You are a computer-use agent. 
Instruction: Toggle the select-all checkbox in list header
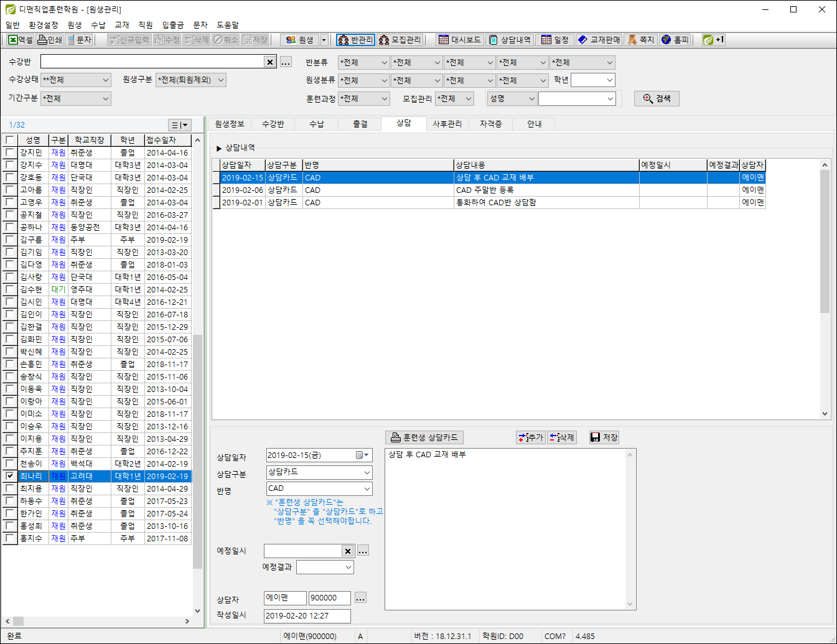click(10, 140)
